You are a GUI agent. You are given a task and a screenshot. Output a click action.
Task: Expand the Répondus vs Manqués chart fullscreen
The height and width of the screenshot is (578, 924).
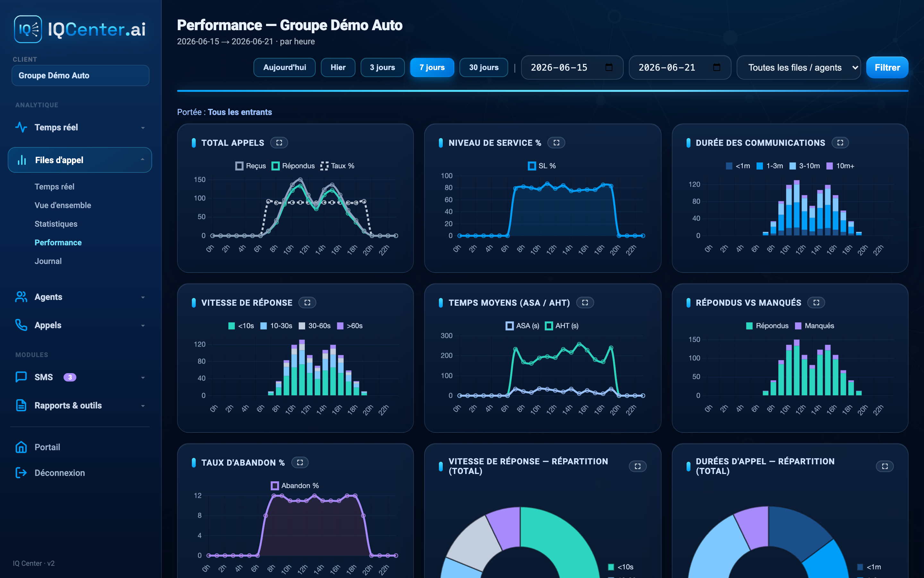[x=816, y=303]
